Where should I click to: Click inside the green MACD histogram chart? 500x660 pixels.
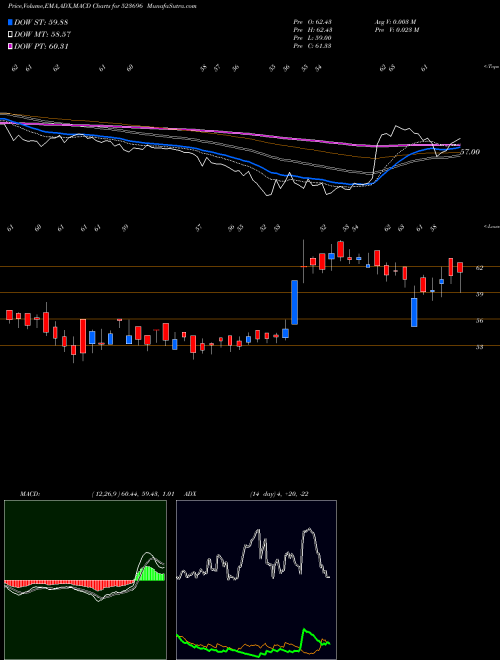[x=85, y=580]
